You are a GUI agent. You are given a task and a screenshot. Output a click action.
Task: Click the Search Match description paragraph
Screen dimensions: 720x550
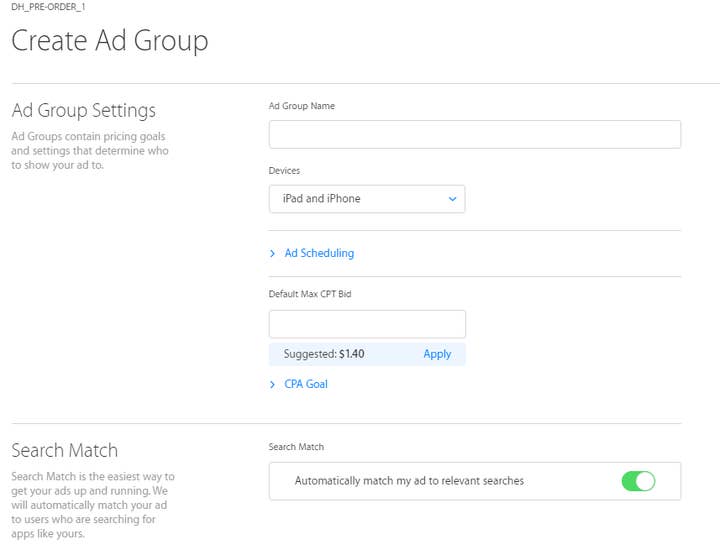[x=93, y=505]
